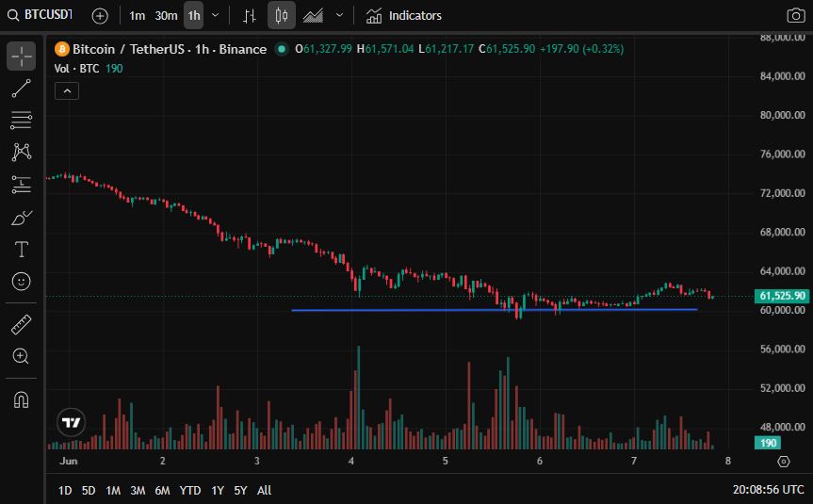This screenshot has height=504, width=813.
Task: Select the trend line drawing tool
Action: click(x=22, y=89)
